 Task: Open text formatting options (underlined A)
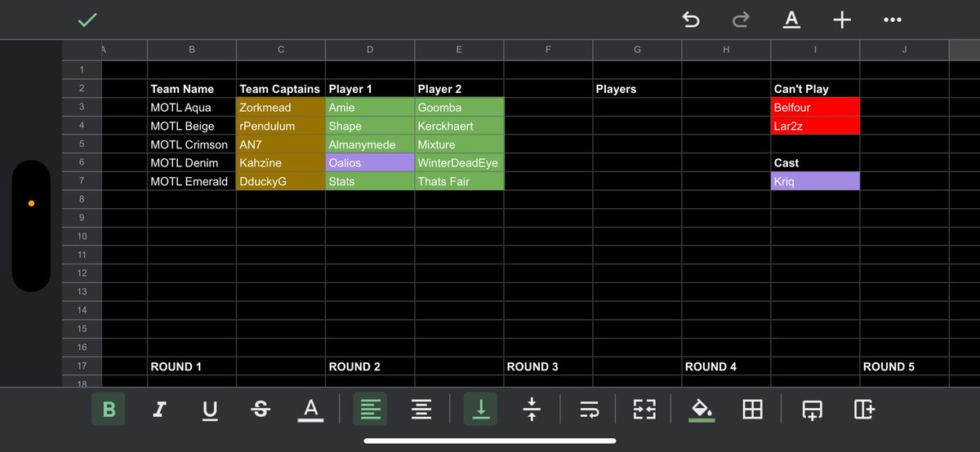point(791,20)
